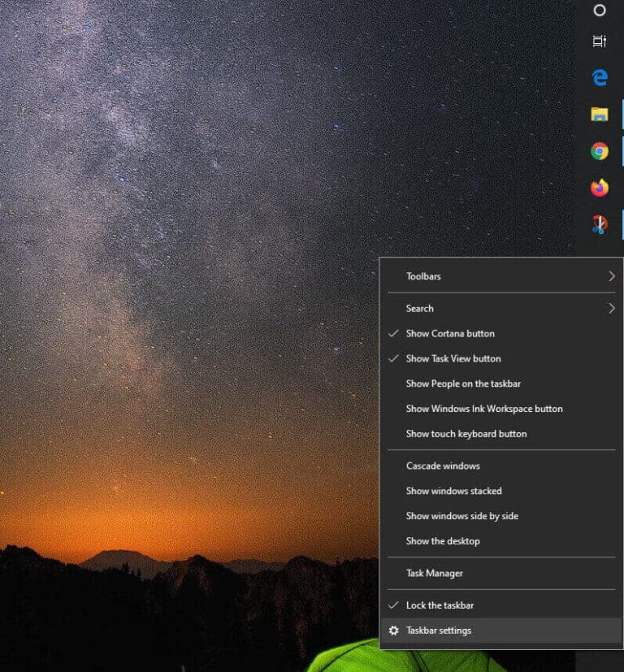Image resolution: width=624 pixels, height=672 pixels.
Task: Choose Show the desktop
Action: coord(501,541)
